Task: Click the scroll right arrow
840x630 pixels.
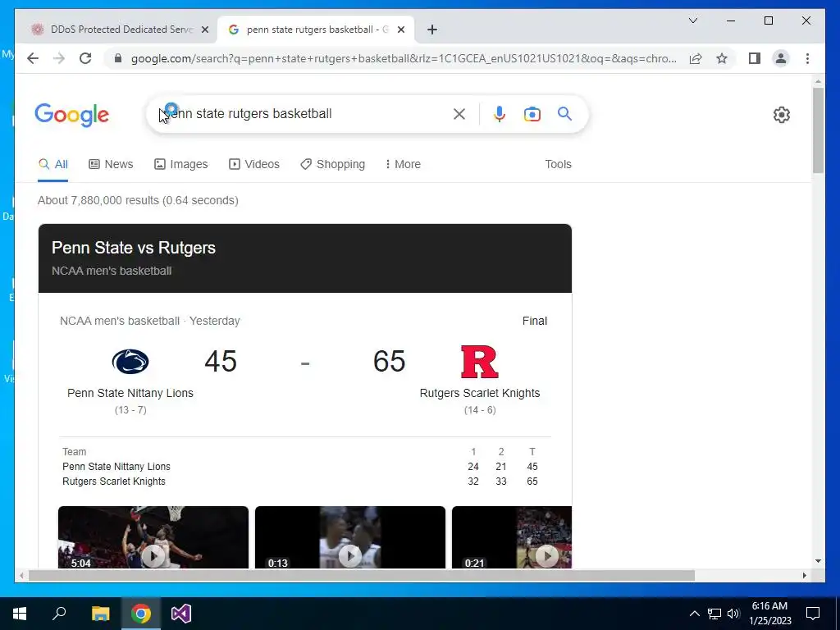Action: point(804,575)
